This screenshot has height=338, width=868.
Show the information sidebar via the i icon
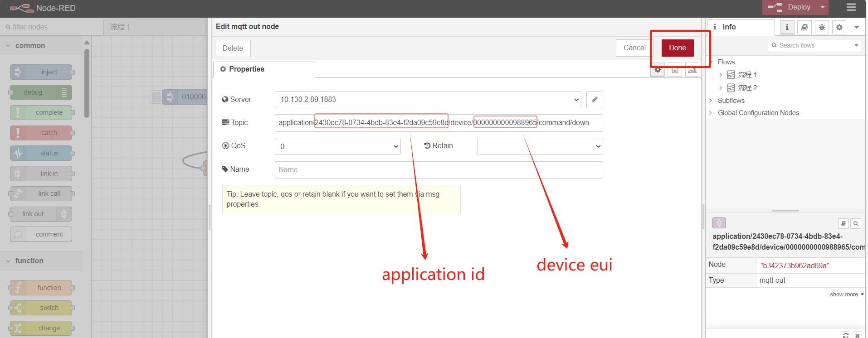tap(787, 27)
